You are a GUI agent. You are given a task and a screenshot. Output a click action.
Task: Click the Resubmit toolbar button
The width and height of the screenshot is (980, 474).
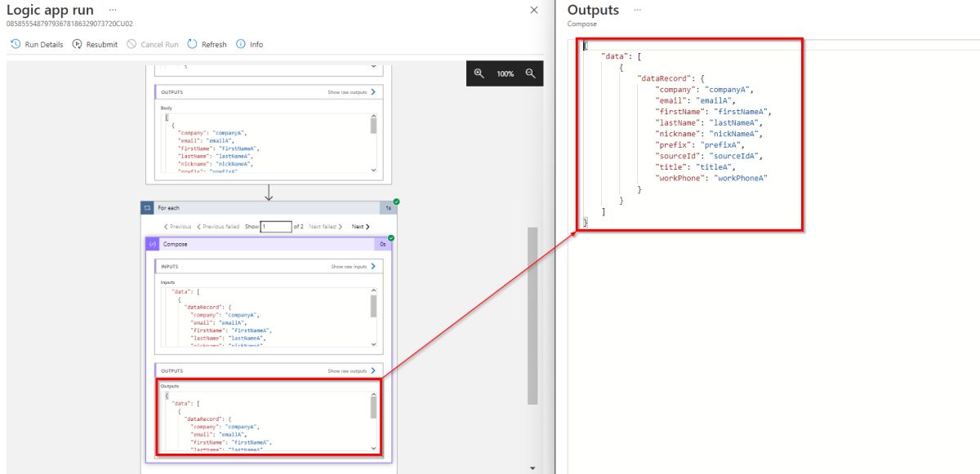[95, 44]
